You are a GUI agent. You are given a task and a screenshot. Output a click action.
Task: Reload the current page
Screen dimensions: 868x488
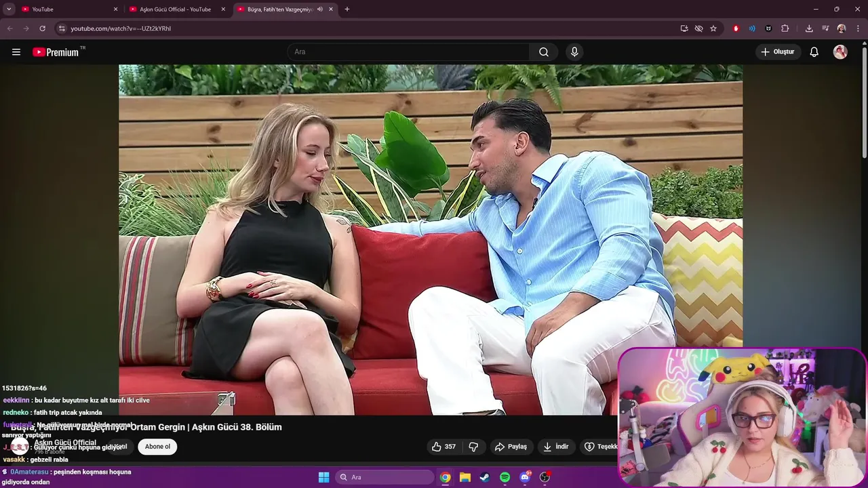pos(43,28)
